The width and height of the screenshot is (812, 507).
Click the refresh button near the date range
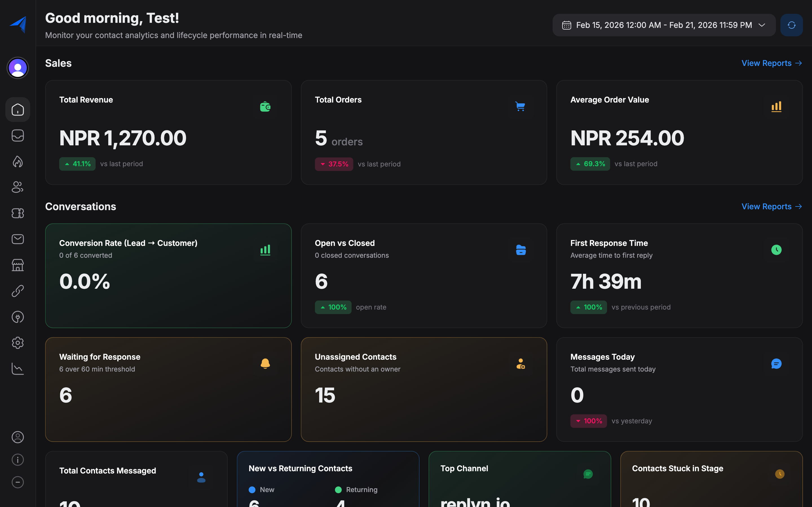pos(791,25)
